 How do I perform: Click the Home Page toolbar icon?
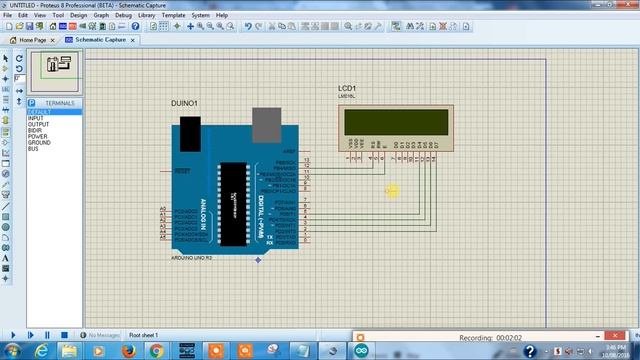click(53, 27)
